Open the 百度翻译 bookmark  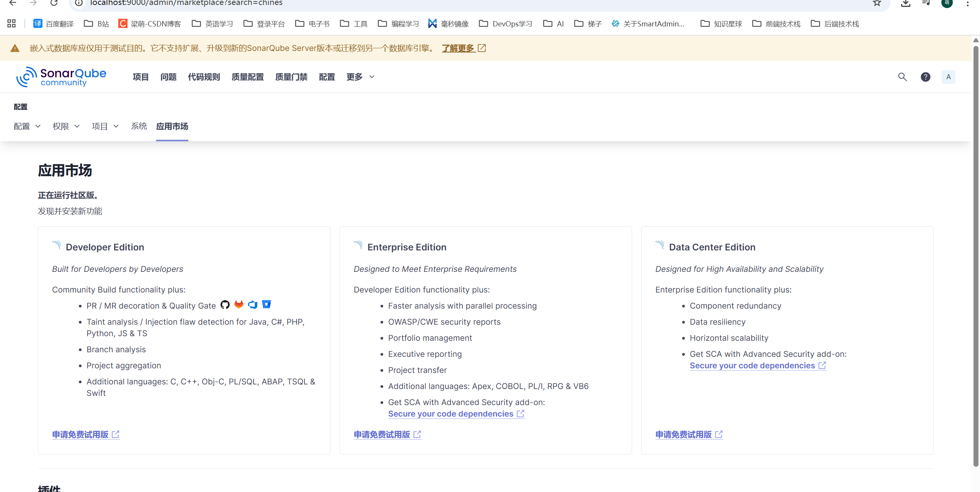[x=54, y=24]
